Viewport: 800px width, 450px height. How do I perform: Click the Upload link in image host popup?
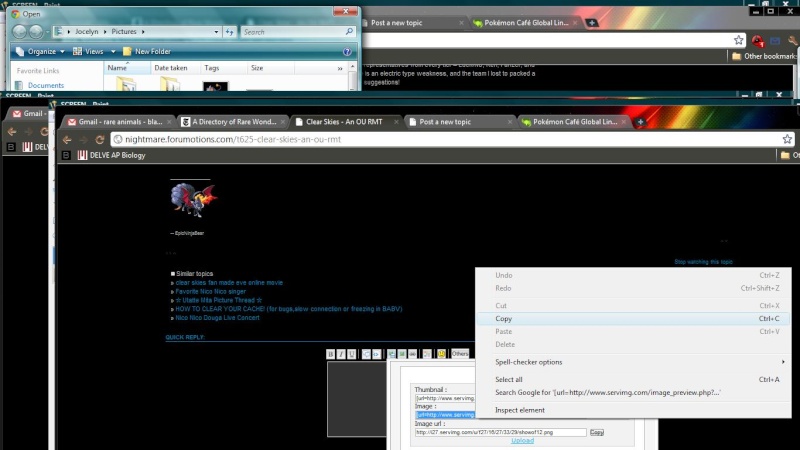pos(522,441)
